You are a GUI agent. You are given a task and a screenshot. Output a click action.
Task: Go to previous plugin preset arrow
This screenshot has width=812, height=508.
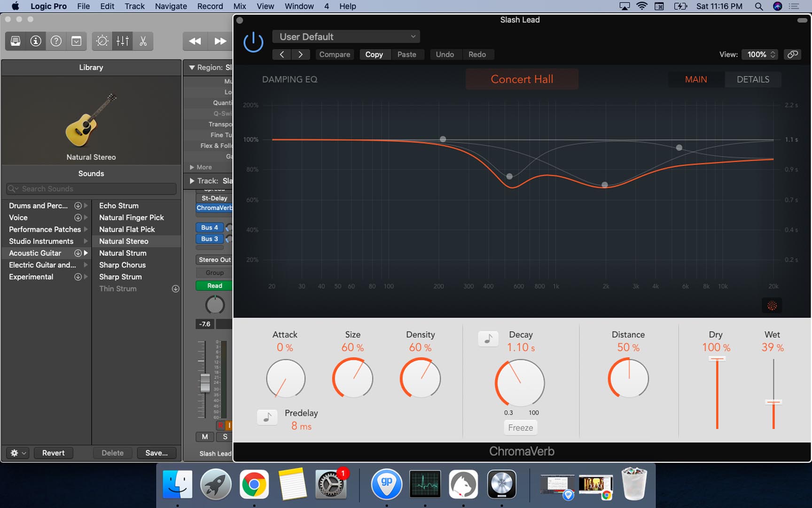click(x=281, y=55)
